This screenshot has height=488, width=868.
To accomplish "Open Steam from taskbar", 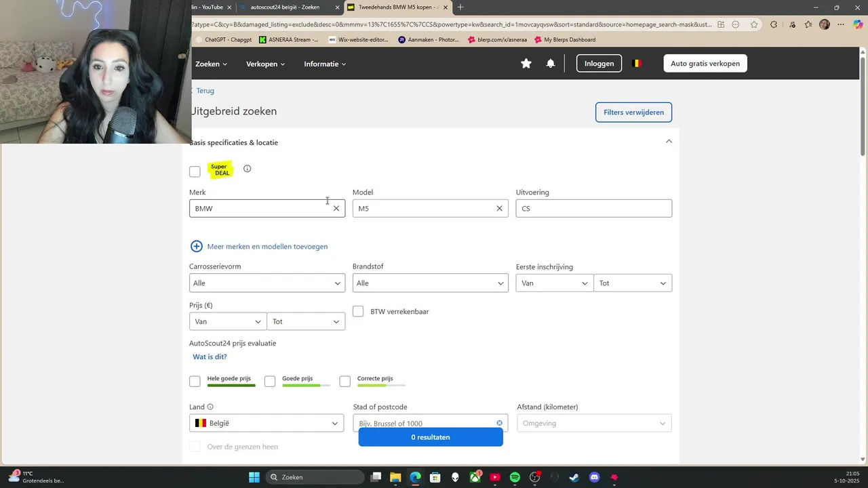I will pos(574,477).
